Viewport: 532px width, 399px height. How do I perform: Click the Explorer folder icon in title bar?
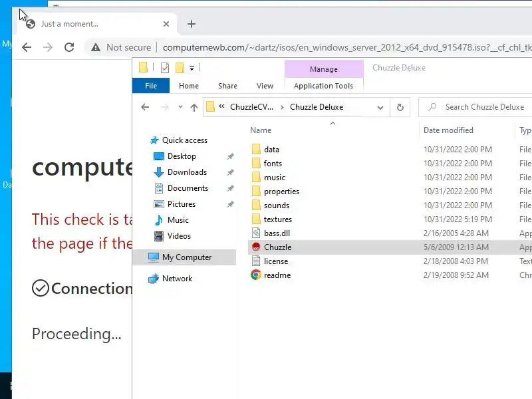pos(143,68)
